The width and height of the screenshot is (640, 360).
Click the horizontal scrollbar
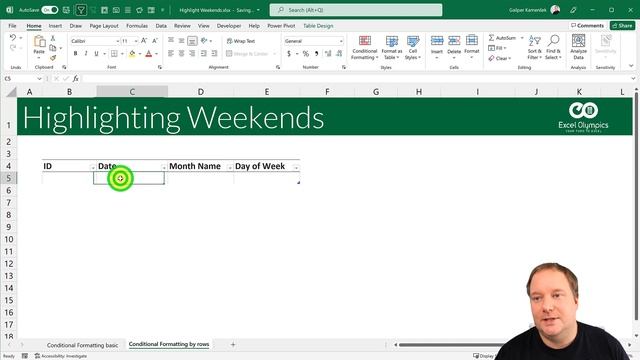(451, 345)
